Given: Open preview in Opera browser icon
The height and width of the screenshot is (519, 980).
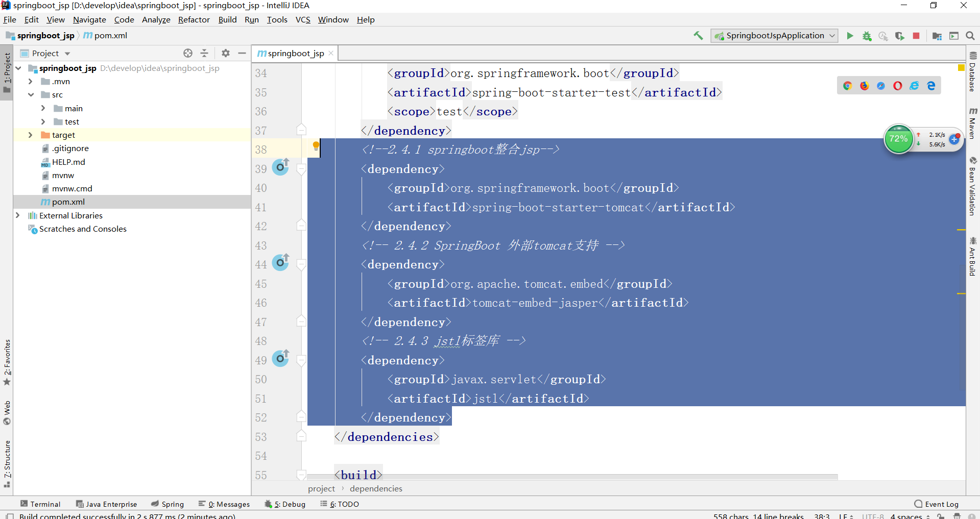Looking at the screenshot, I should 898,86.
